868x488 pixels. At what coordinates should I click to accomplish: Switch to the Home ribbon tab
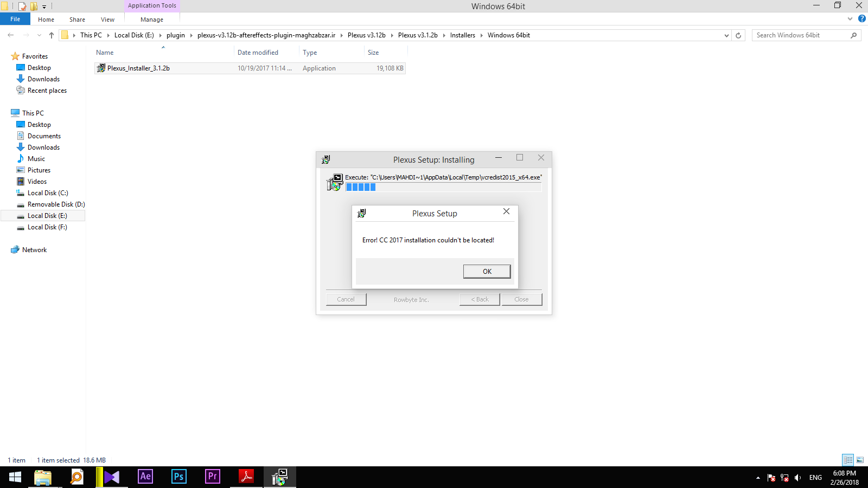point(46,20)
